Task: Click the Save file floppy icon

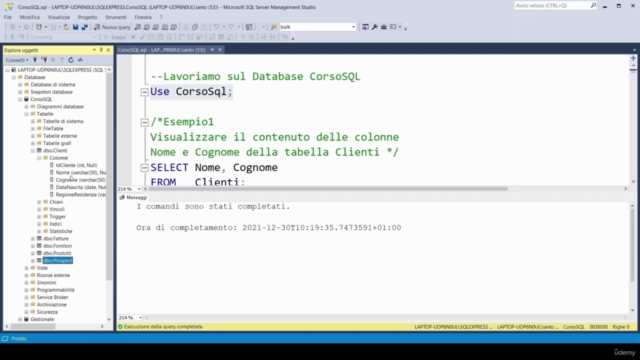Action: (x=76, y=27)
